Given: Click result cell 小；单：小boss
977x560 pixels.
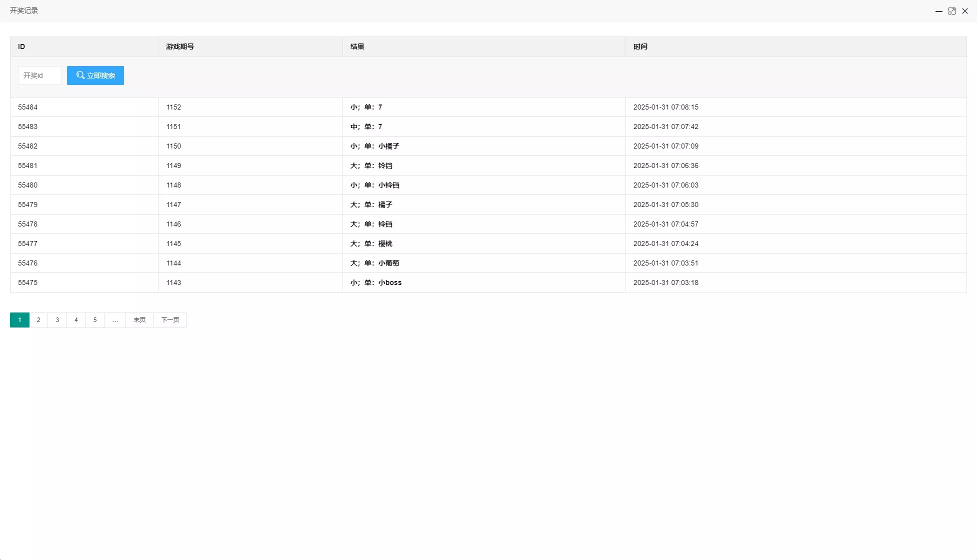Looking at the screenshot, I should [x=376, y=282].
